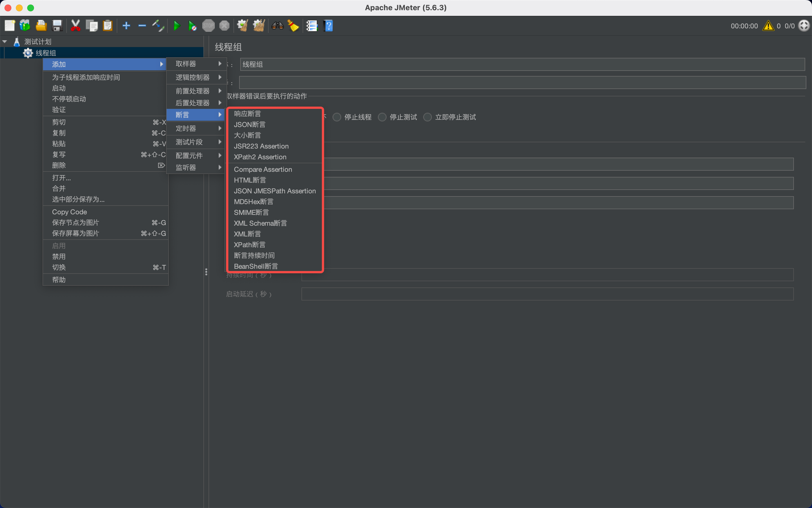Expand the 后置处理器 submenu
Viewport: 812px width, 508px height.
click(196, 103)
